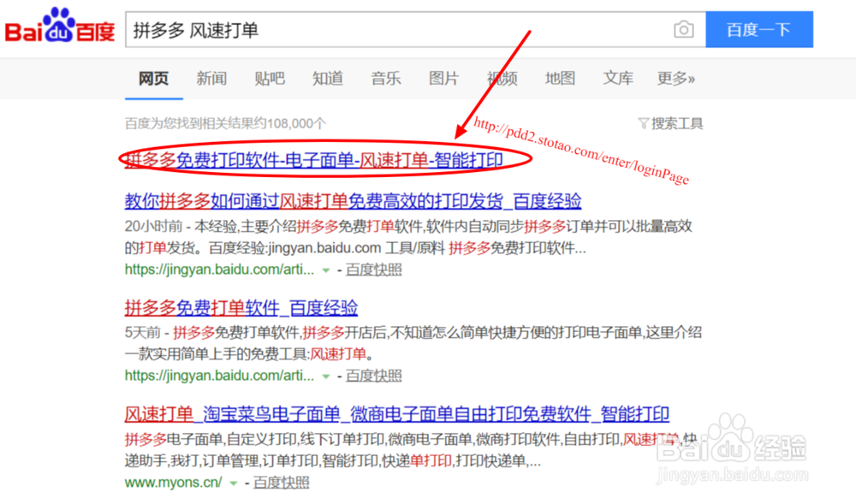The image size is (856, 504).
Task: Open result 教你拼多多如何通过风速打单免费高效的打印发货
Action: pos(353,201)
